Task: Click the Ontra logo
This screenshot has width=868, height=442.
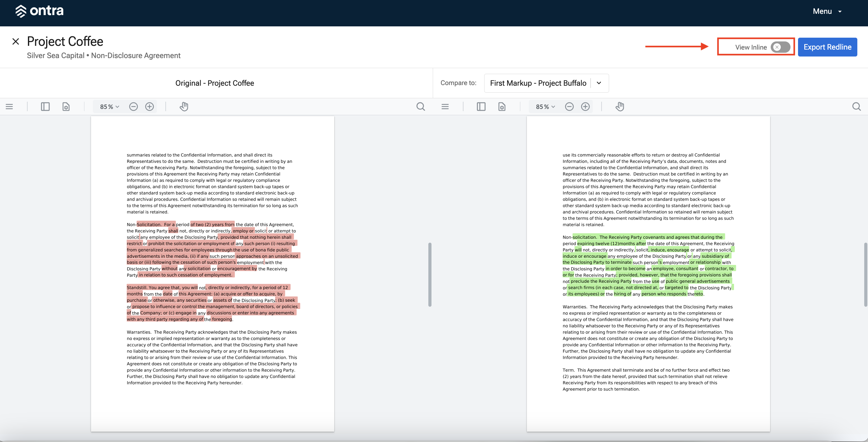Action: click(40, 11)
